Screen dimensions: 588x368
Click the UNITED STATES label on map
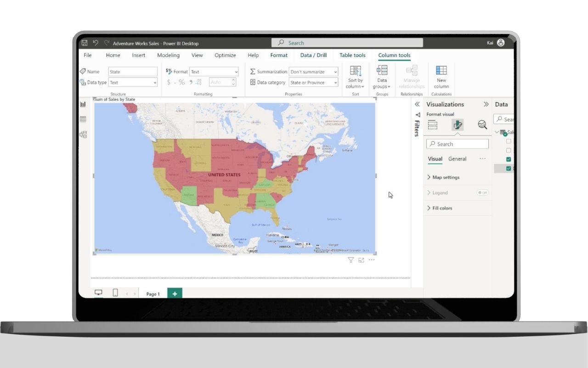point(224,175)
